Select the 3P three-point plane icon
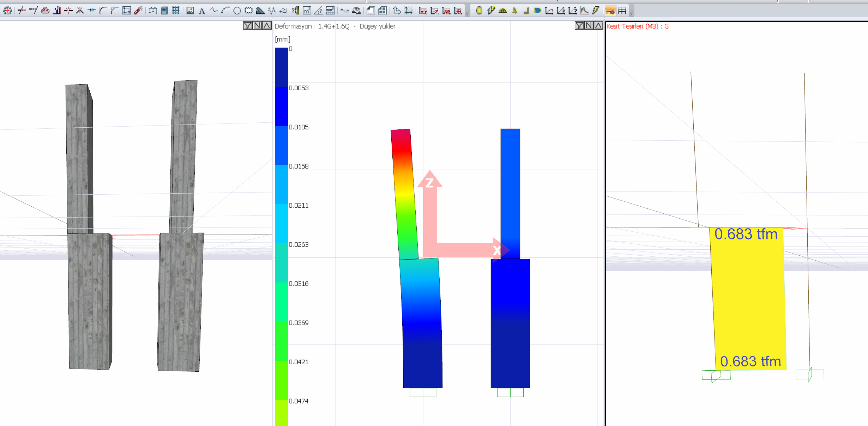The image size is (868, 426). (x=446, y=11)
